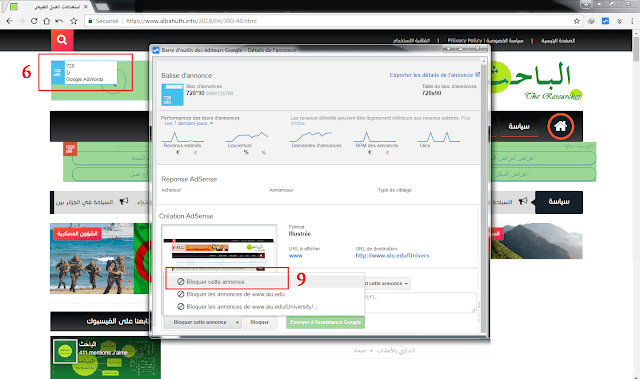Click the grey globe extension icon
This screenshot has width=640, height=379.
tap(591, 21)
